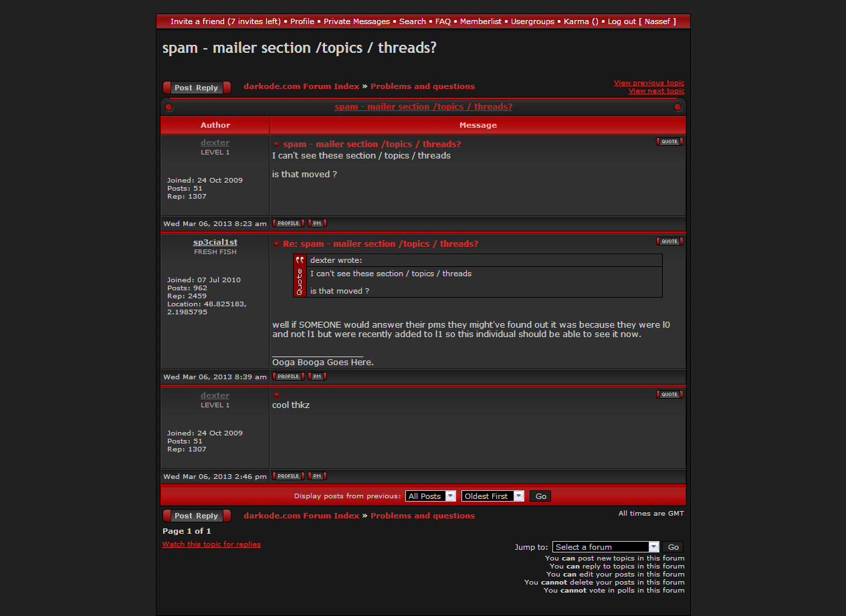Viewport: 846px width, 616px height.
Task: Open the 'Select a forum' jump dropdown
Action: (x=605, y=547)
